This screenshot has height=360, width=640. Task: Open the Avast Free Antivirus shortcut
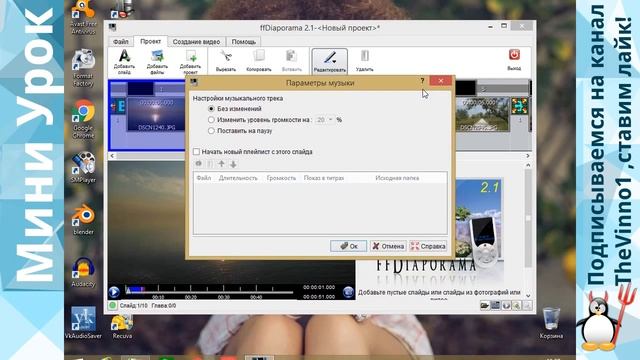[x=83, y=18]
